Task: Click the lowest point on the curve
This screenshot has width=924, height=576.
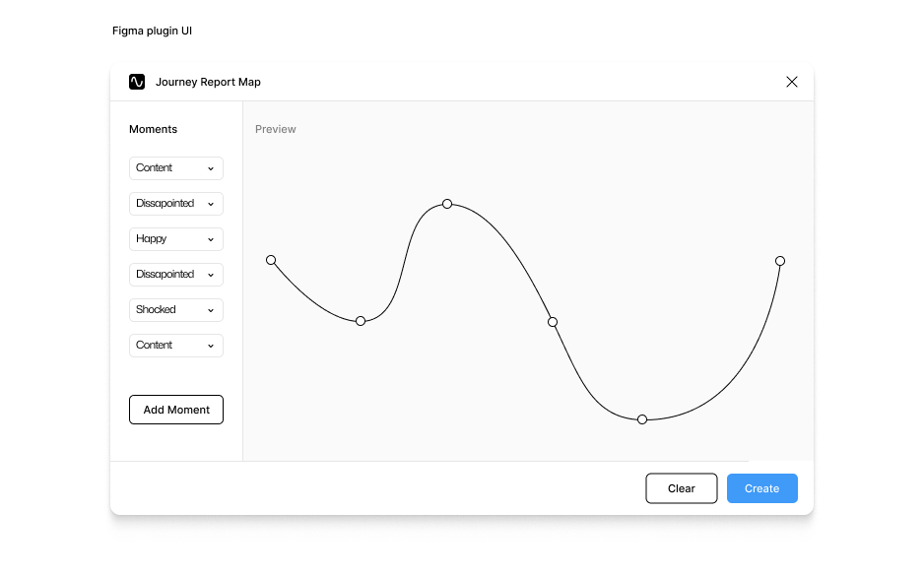Action: point(642,419)
